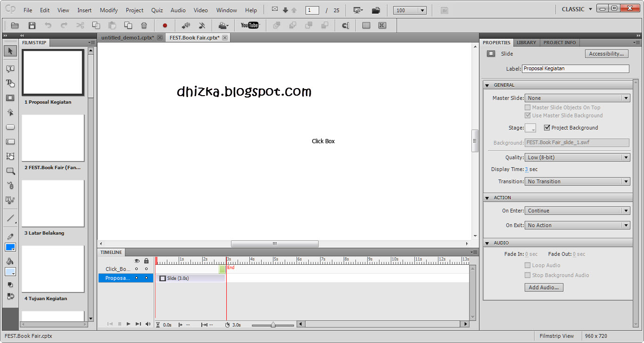
Task: Toggle Master Slide Objects On Top checkbox
Action: tap(528, 107)
